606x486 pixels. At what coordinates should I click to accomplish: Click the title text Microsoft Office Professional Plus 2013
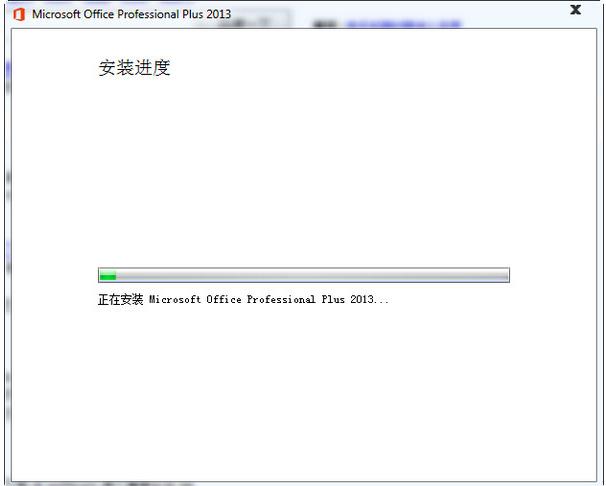(131, 14)
